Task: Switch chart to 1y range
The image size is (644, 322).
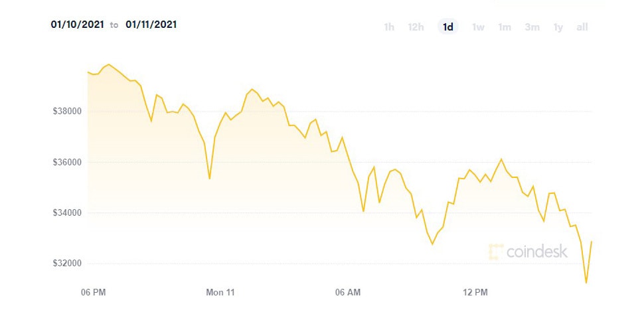Action: [x=558, y=27]
